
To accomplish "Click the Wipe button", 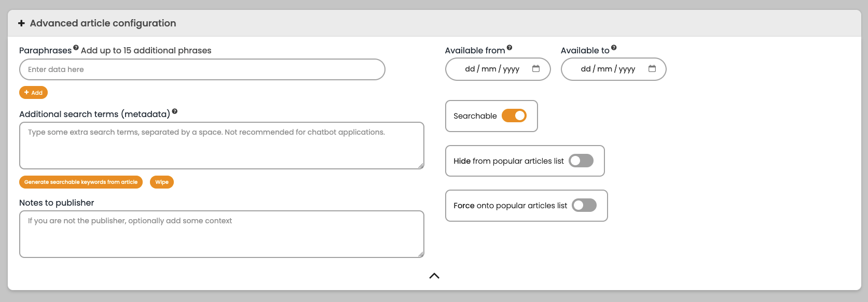I will [x=162, y=182].
